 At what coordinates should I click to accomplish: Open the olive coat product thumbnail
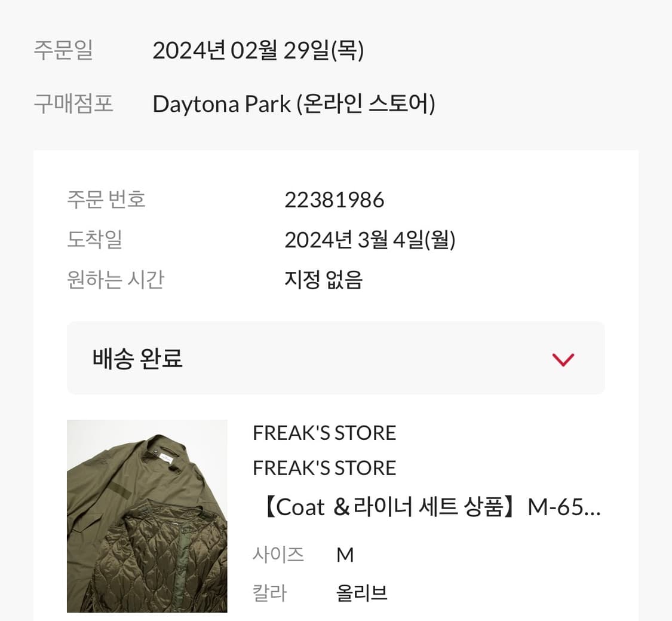point(147,516)
